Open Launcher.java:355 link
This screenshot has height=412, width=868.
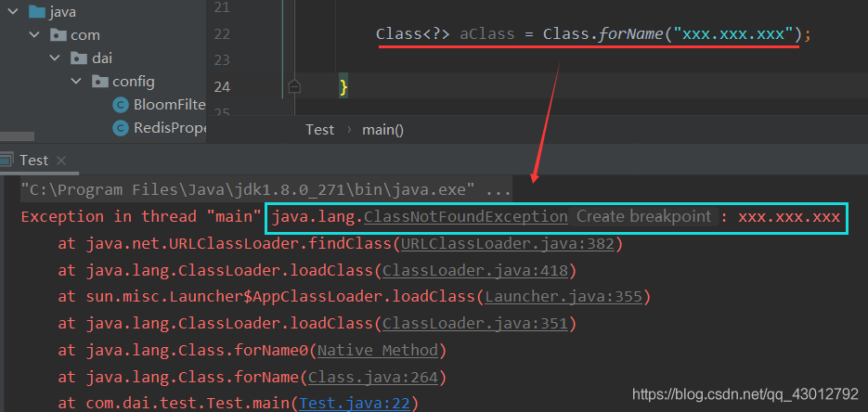point(564,297)
